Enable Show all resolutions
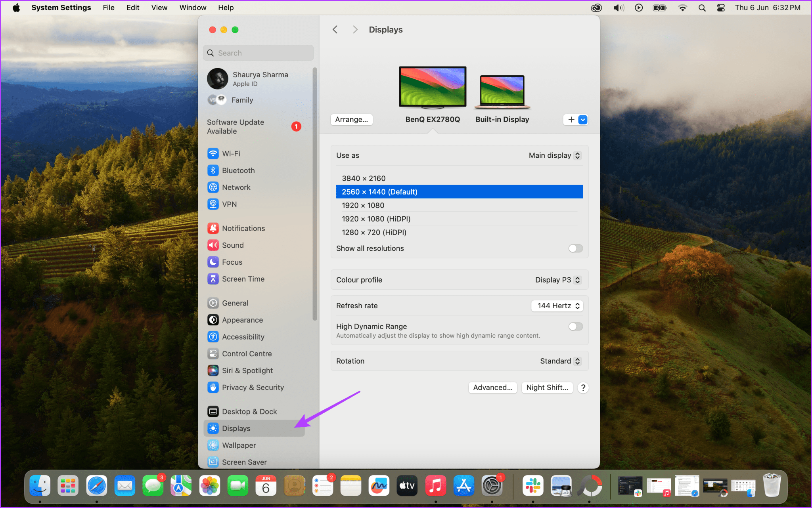The image size is (812, 508). click(575, 248)
